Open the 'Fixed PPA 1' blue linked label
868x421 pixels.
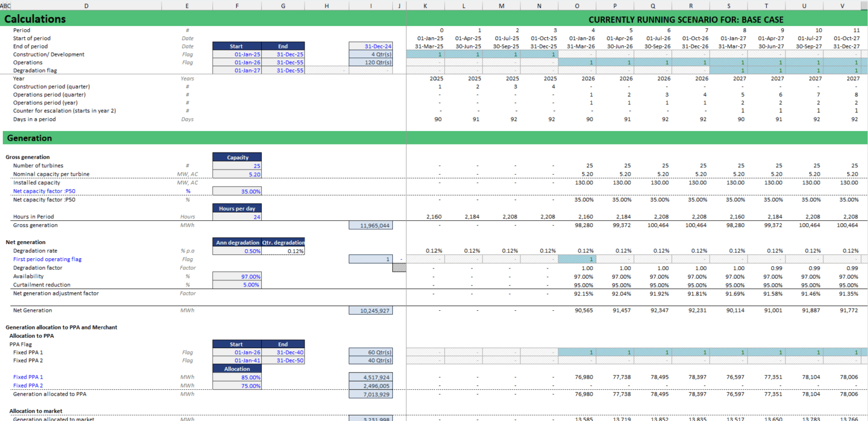[28, 377]
